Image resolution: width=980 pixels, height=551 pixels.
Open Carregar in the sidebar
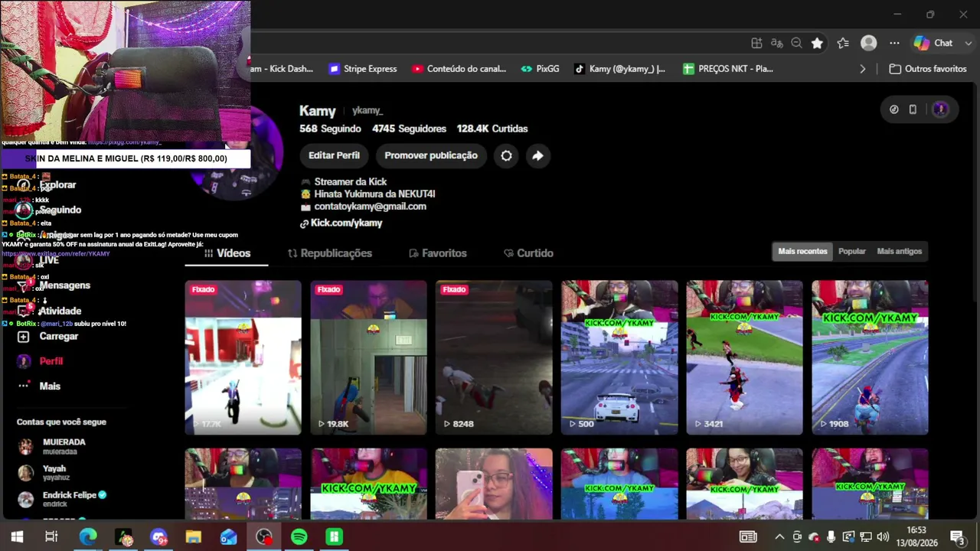48,336
